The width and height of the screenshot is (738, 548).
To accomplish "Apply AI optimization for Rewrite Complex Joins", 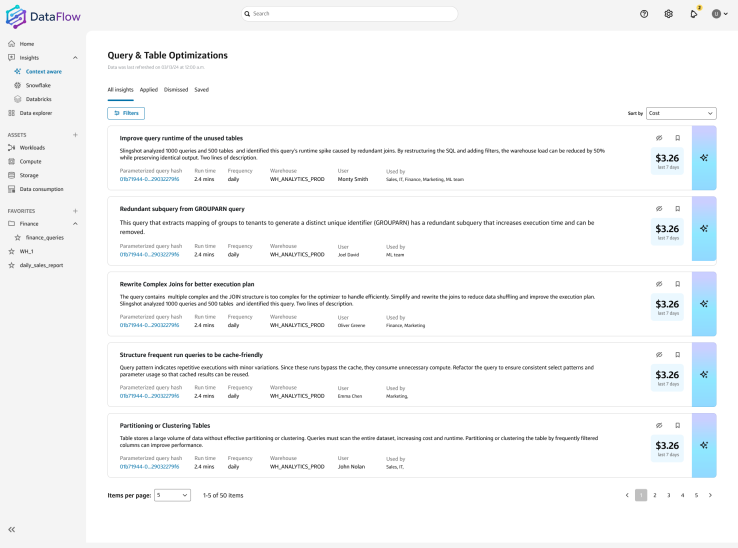I will [704, 304].
